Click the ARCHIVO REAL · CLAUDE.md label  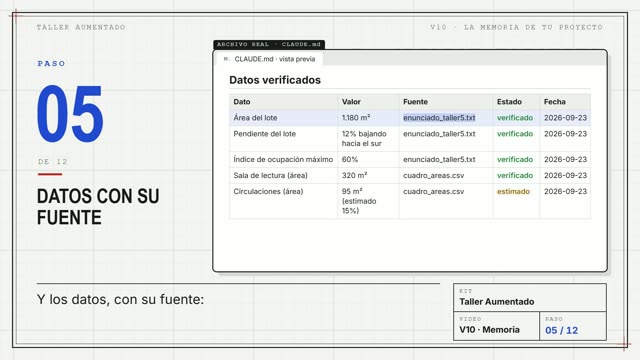[x=269, y=44]
